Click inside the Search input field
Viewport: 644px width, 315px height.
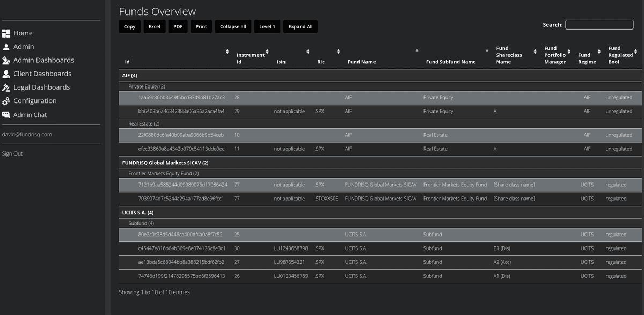[x=599, y=24]
